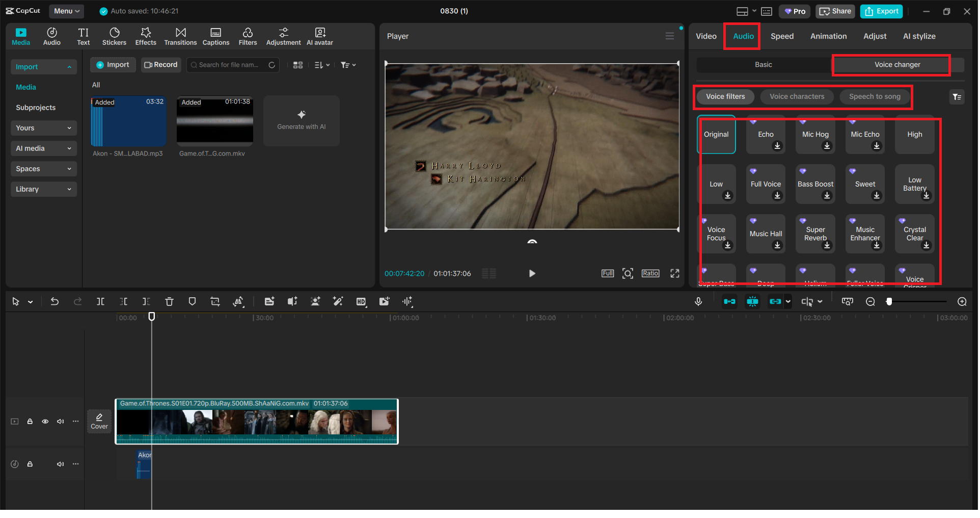Click the crop/rotate clip icon
Image resolution: width=980 pixels, height=518 pixels.
[x=215, y=302]
